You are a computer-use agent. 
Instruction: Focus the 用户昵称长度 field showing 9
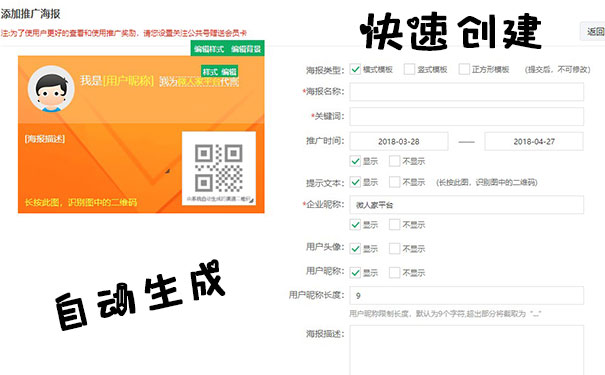[x=466, y=296]
